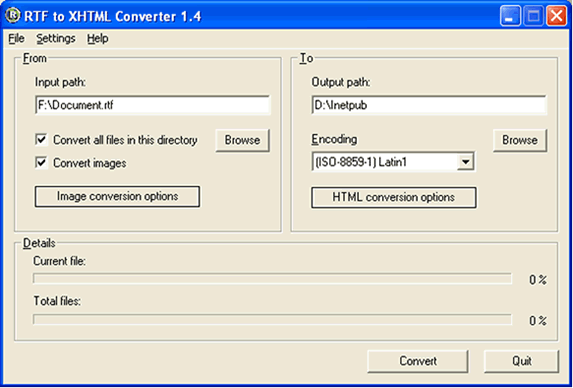Open Image conversion options
This screenshot has width=573, height=388.
pos(117,197)
